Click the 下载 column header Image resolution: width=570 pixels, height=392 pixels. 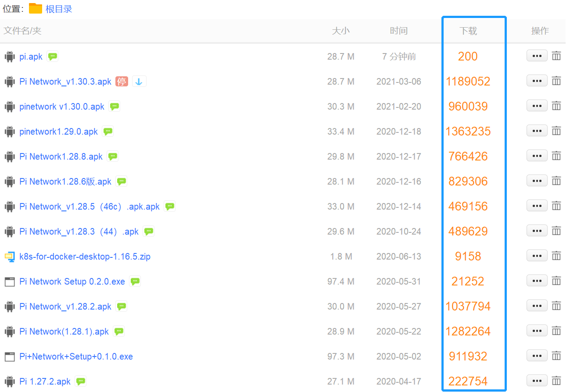pos(468,31)
